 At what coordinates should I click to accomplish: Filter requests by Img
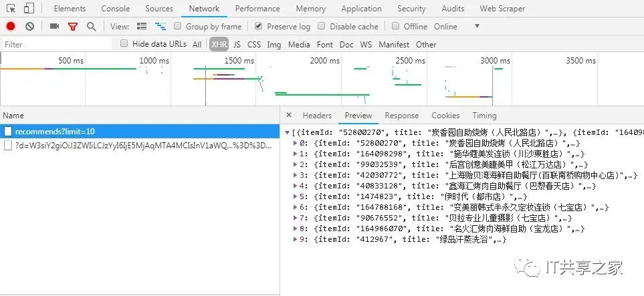point(274,44)
